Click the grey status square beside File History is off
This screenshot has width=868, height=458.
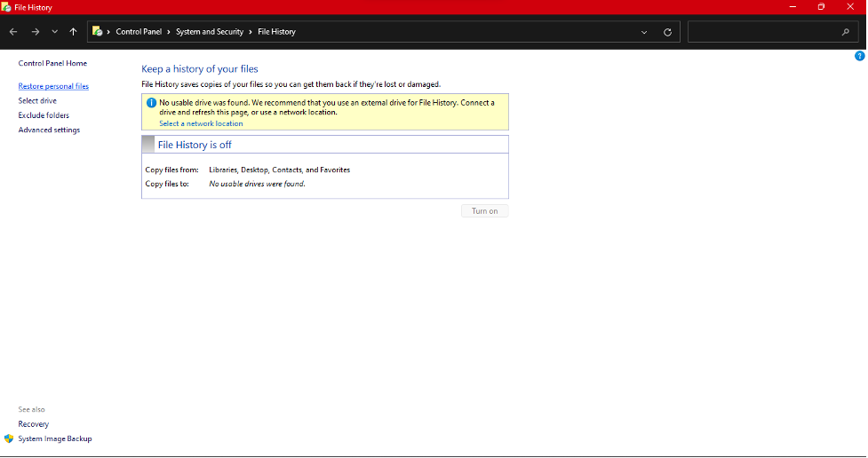coord(147,145)
